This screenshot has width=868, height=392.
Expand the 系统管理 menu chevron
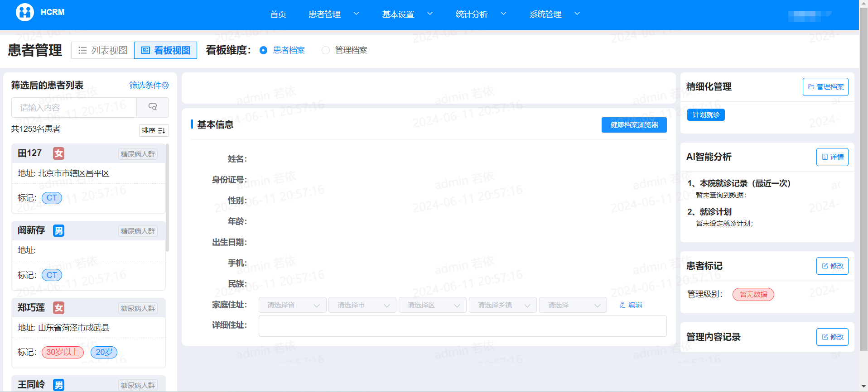(x=577, y=14)
